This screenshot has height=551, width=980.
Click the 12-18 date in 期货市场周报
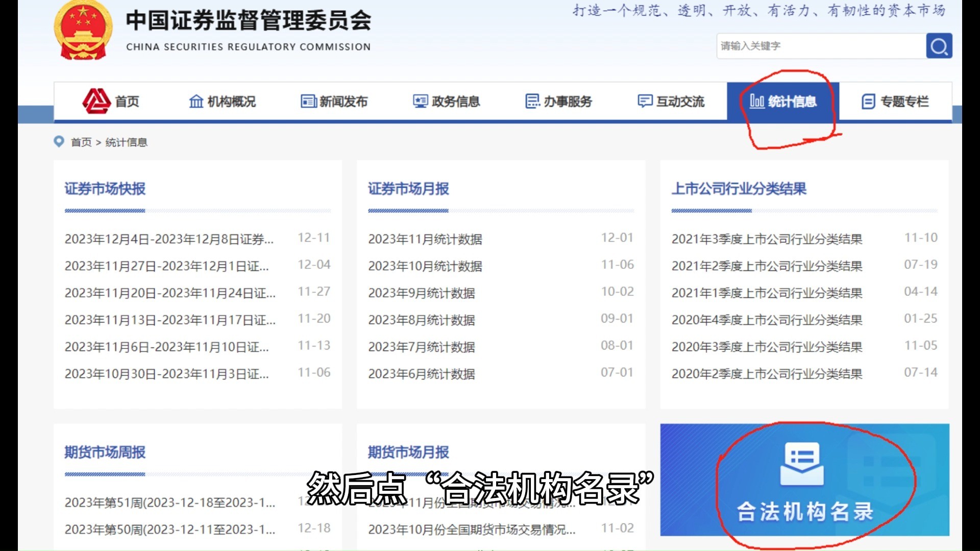click(314, 528)
